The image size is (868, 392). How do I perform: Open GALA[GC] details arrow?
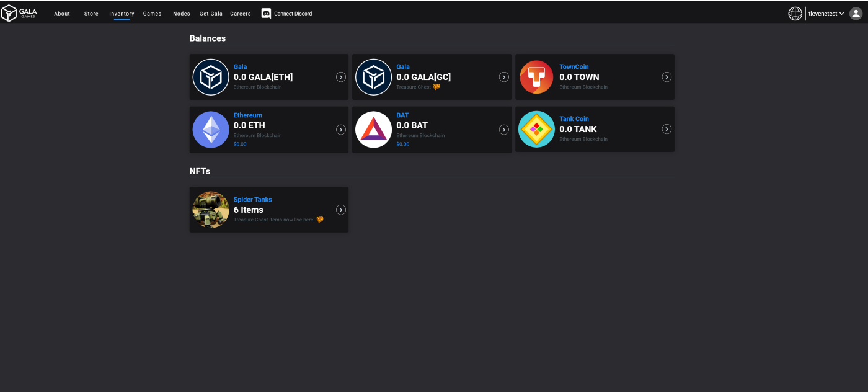[x=504, y=77]
